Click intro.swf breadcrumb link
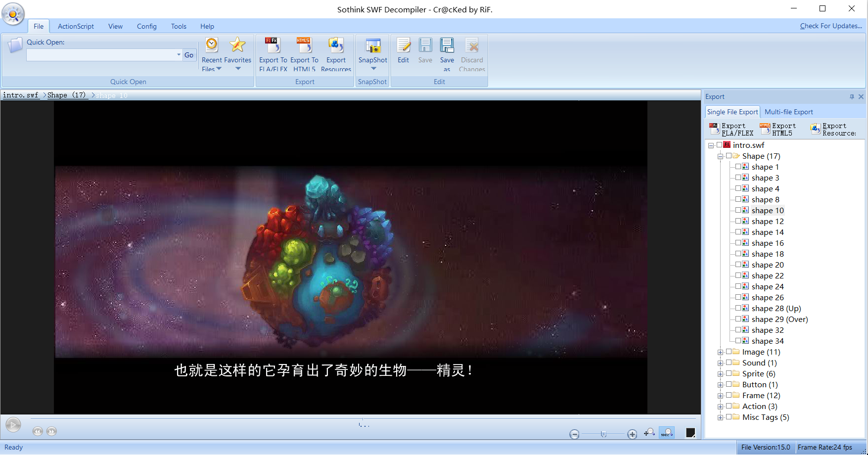The height and width of the screenshot is (455, 868). click(x=21, y=95)
